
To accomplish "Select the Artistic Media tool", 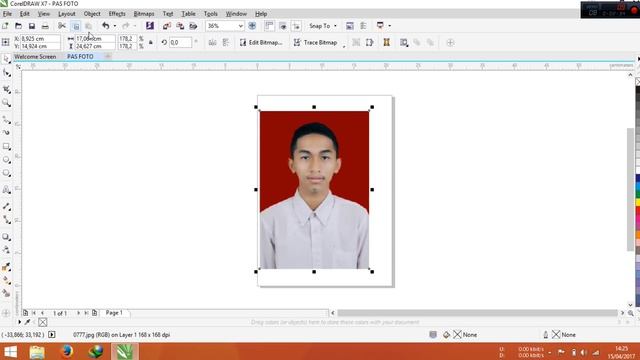I will [6, 133].
